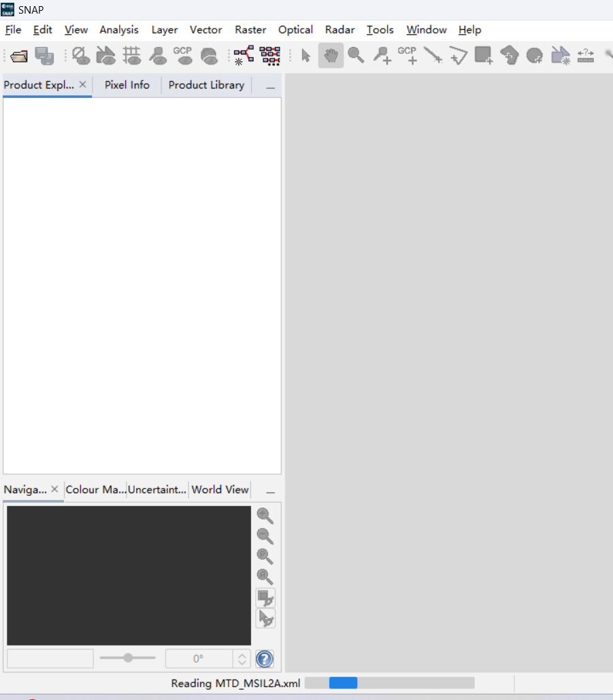The width and height of the screenshot is (613, 700).
Task: Open the Analysis menu
Action: tap(119, 30)
